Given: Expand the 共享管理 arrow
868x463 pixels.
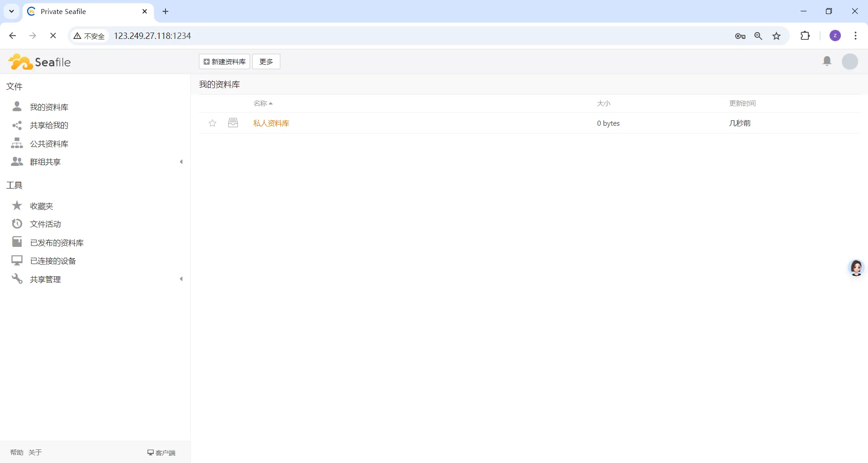Looking at the screenshot, I should pyautogui.click(x=181, y=279).
